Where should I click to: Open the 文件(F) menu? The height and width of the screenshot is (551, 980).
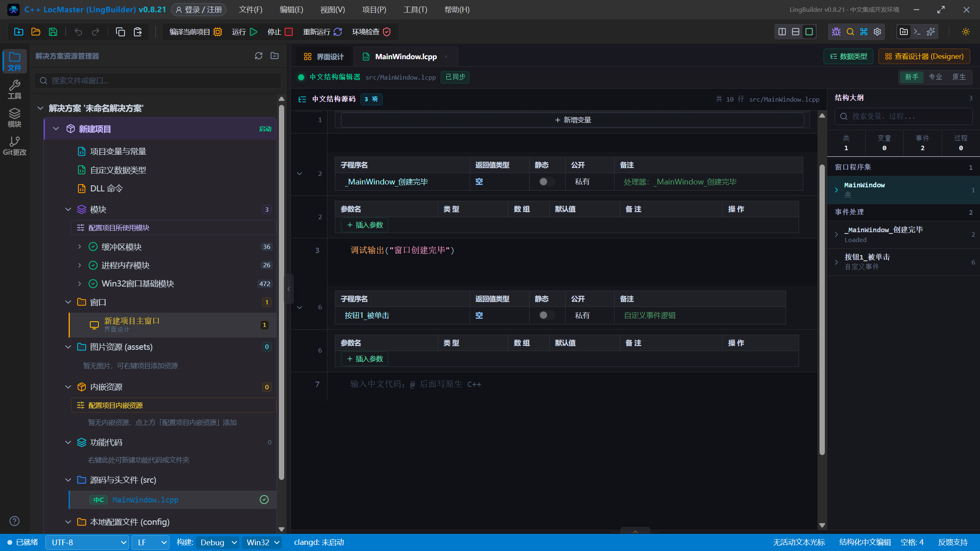251,9
